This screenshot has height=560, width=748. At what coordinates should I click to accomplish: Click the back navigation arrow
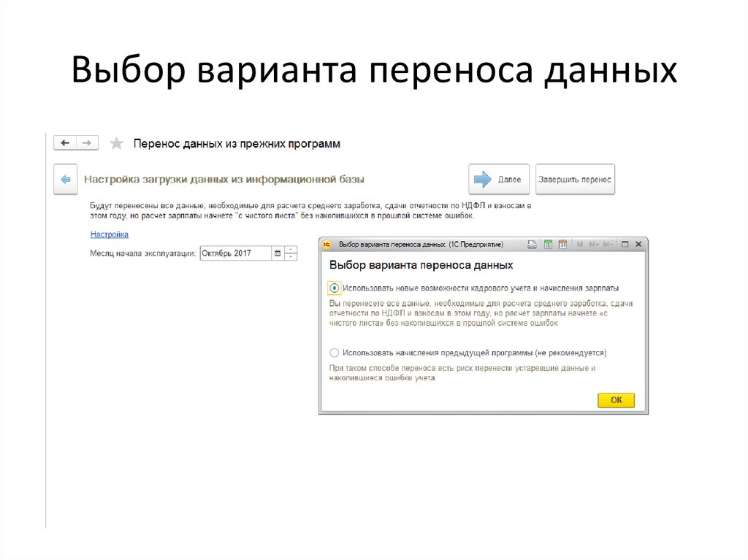66,142
